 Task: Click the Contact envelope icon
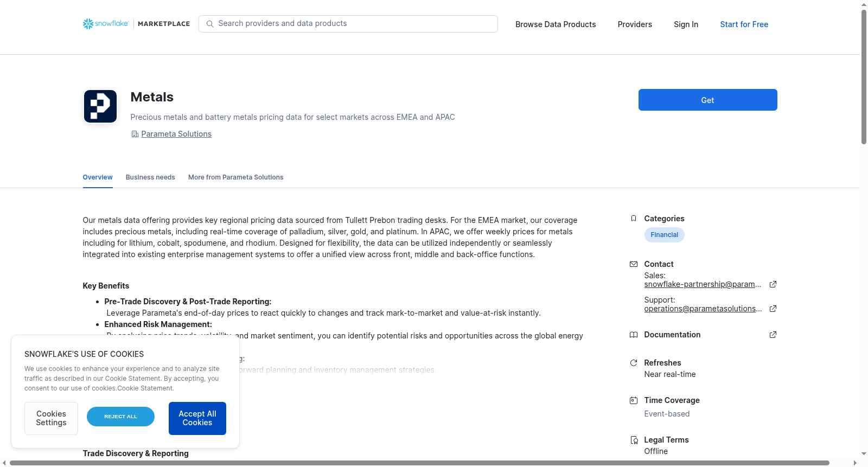[634, 264]
